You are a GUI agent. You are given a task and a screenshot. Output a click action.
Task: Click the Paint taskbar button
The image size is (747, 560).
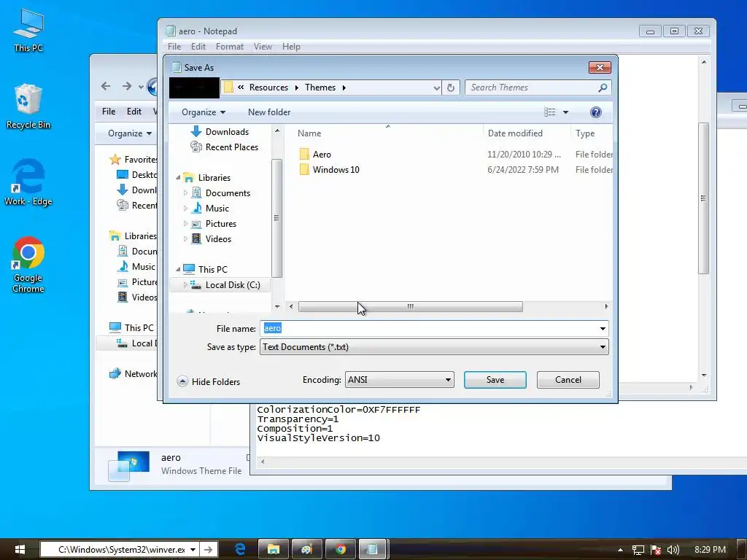point(307,550)
